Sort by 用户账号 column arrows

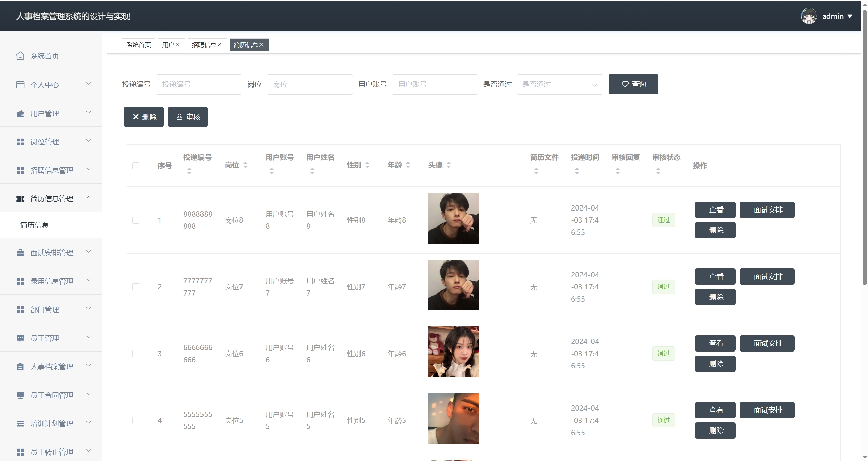click(272, 171)
